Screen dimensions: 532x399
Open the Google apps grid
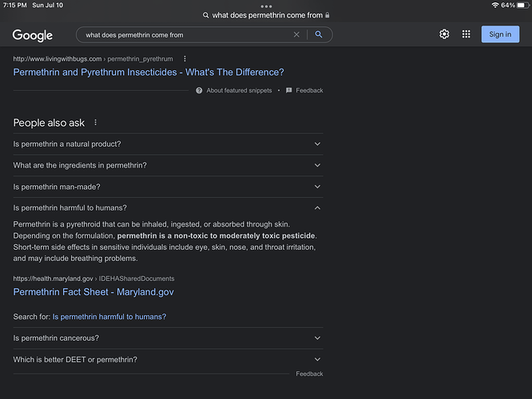coord(466,34)
